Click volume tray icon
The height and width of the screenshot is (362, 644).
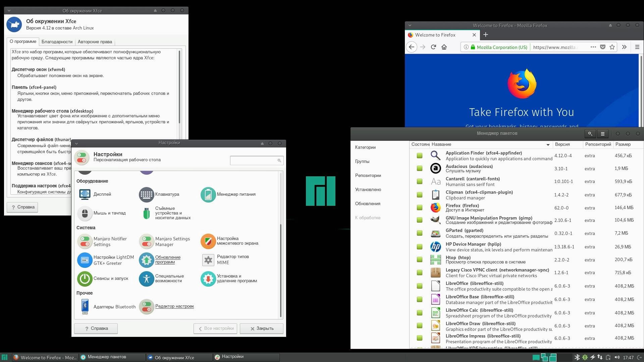pyautogui.click(x=617, y=357)
